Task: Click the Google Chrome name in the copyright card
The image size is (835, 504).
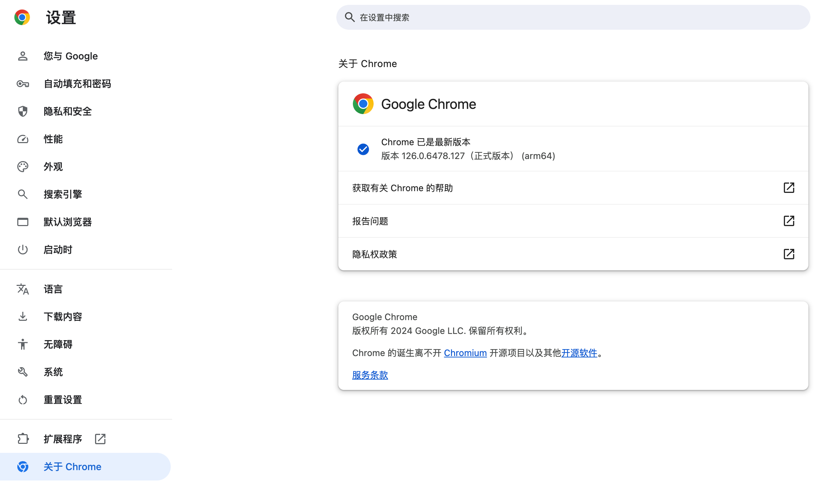Action: point(385,317)
